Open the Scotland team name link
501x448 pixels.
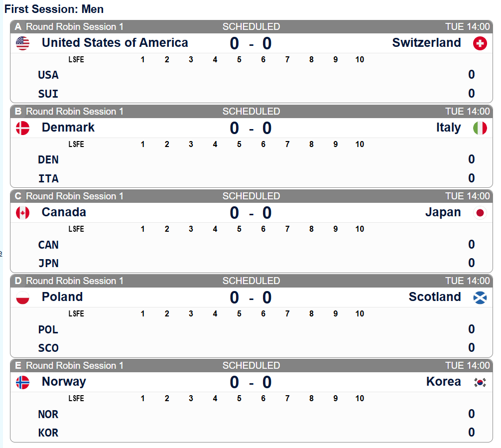[x=434, y=297]
